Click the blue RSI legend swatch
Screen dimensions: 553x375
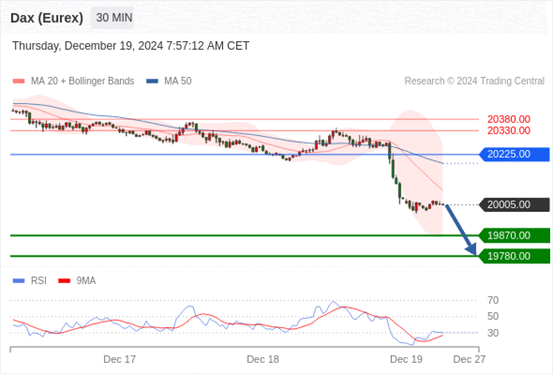tap(19, 281)
